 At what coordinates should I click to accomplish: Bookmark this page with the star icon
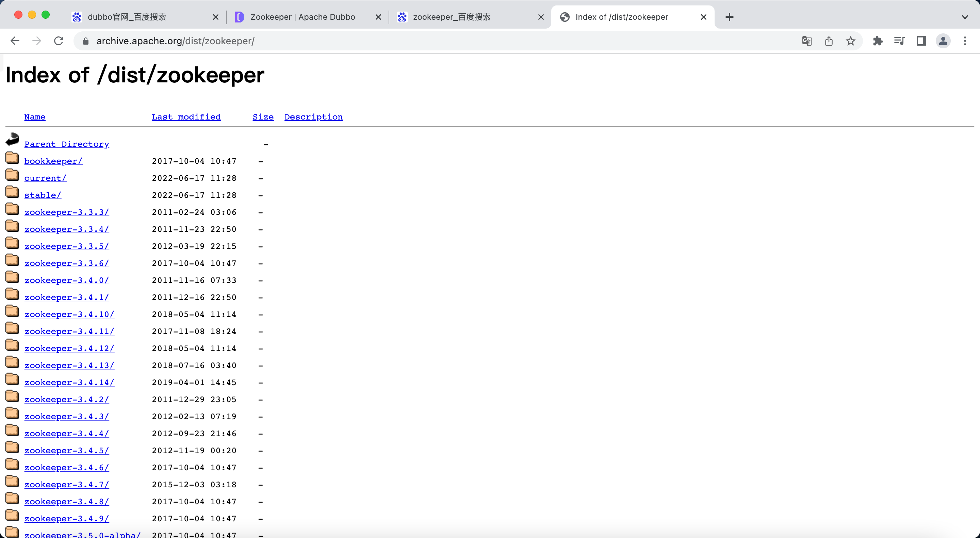851,41
